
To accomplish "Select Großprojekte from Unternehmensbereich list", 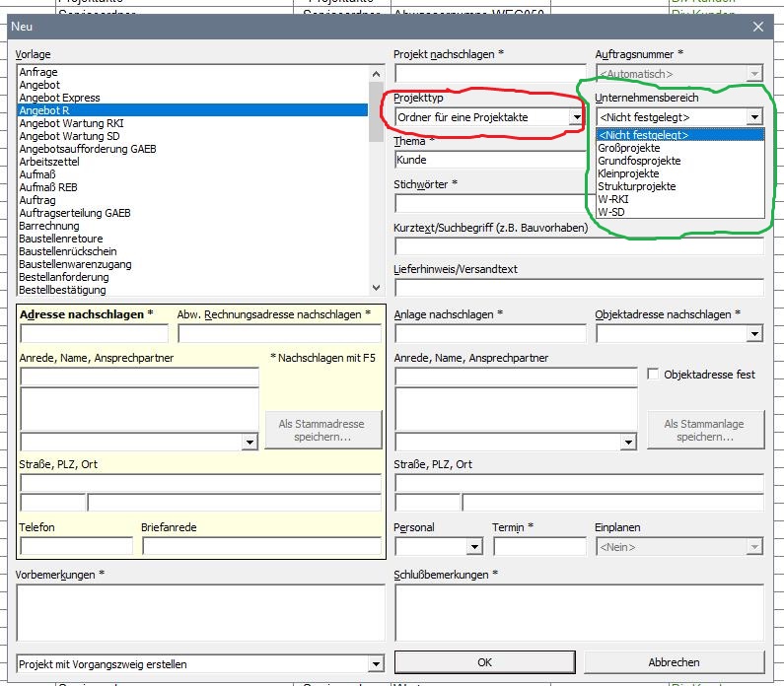I will coord(629,148).
